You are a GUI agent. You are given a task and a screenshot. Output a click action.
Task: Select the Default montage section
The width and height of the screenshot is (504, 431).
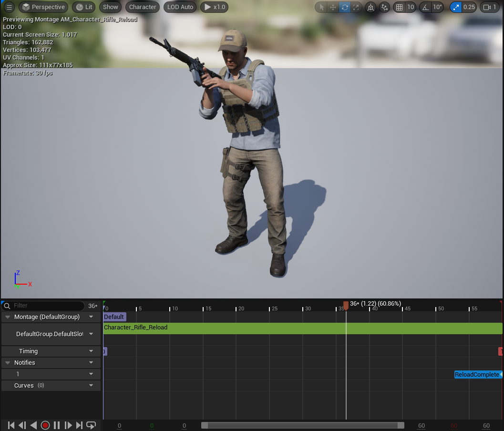click(x=114, y=317)
